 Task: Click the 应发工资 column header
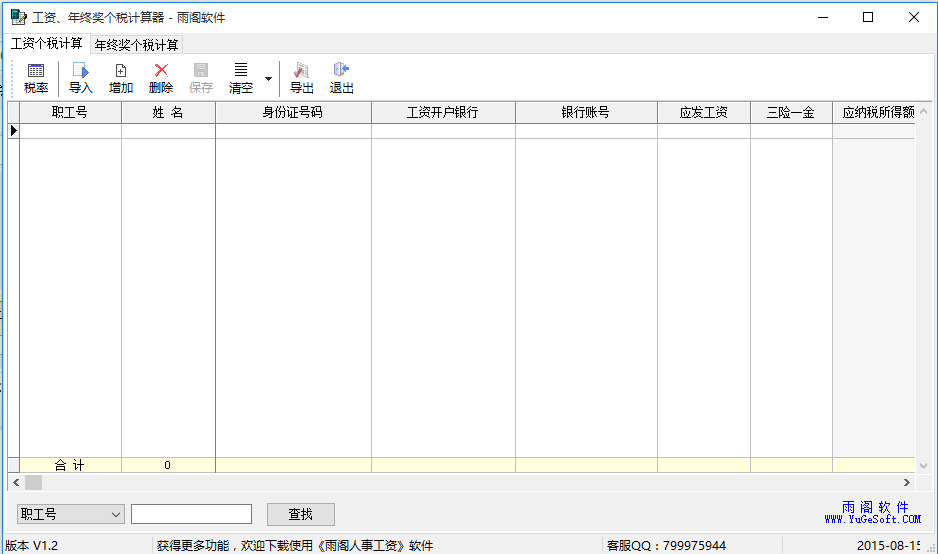pos(703,113)
